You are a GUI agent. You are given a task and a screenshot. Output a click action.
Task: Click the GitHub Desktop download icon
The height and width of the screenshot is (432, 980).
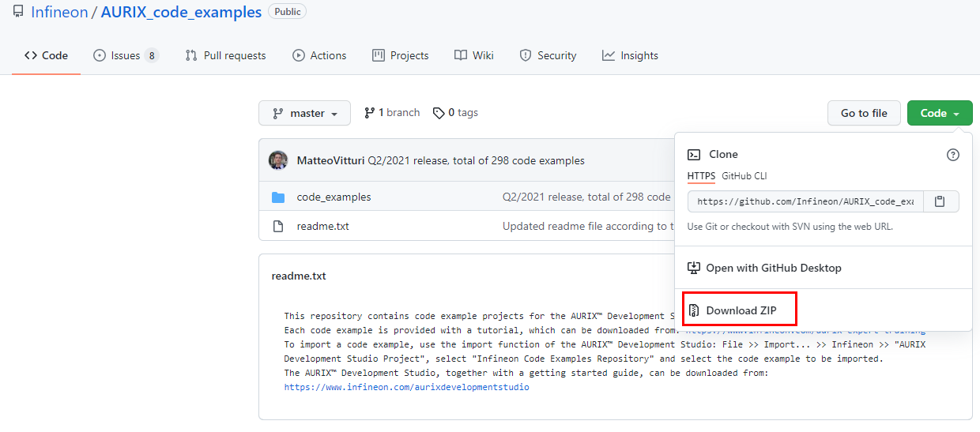[x=694, y=268]
